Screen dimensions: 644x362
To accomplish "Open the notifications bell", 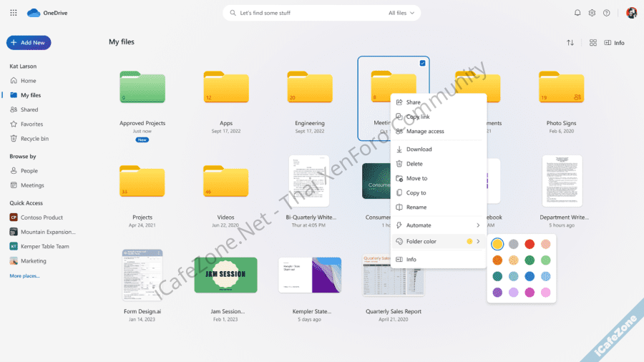I will (x=577, y=13).
